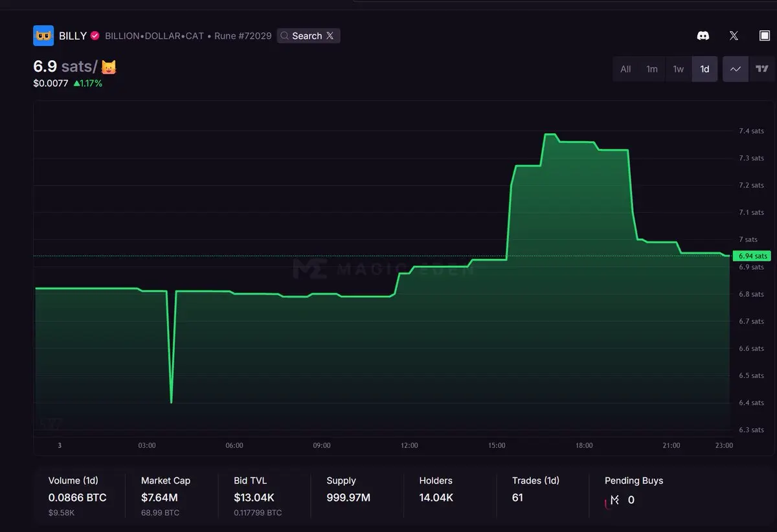Click the 03:00 time axis label
777x532 pixels.
(x=147, y=445)
